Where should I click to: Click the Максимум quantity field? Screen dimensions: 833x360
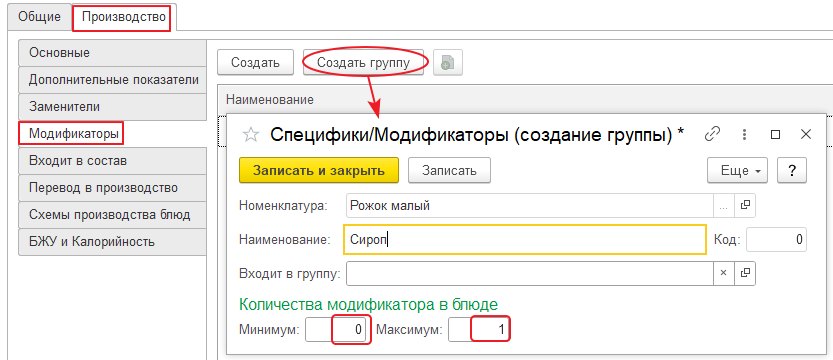(x=479, y=330)
